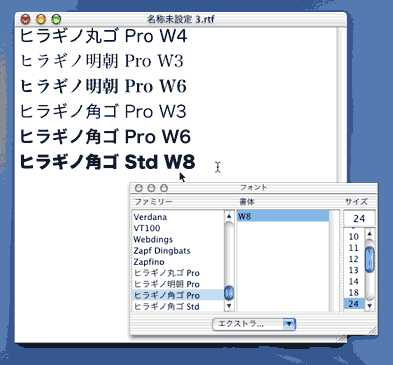
Task: Click the ヒラギノ角ゴ Pro W3 text line
Action: coord(103,111)
